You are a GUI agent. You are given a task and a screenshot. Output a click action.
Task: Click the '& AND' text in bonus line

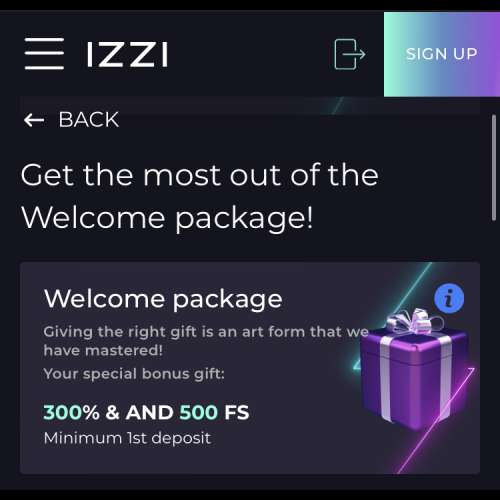coord(139,412)
